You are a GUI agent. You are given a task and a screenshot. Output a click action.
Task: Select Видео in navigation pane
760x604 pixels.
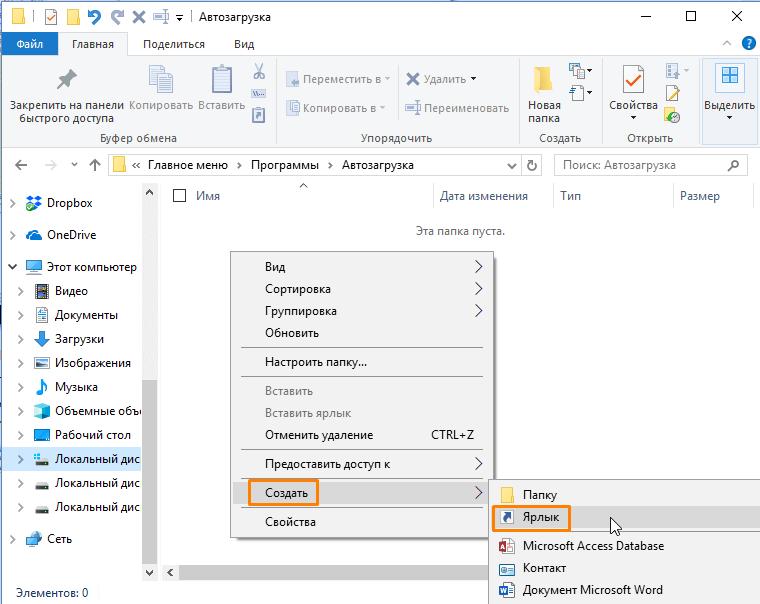(71, 291)
